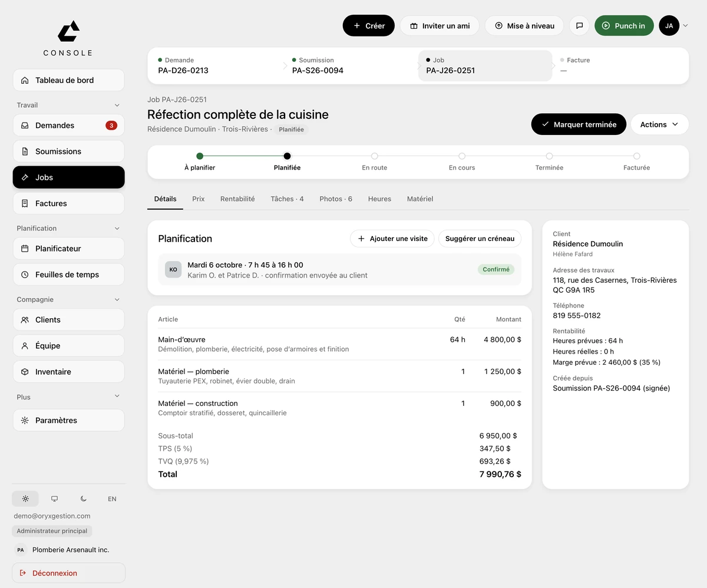This screenshot has height=588, width=707.
Task: Click the receipt icon beside Factures
Action: pos(25,203)
